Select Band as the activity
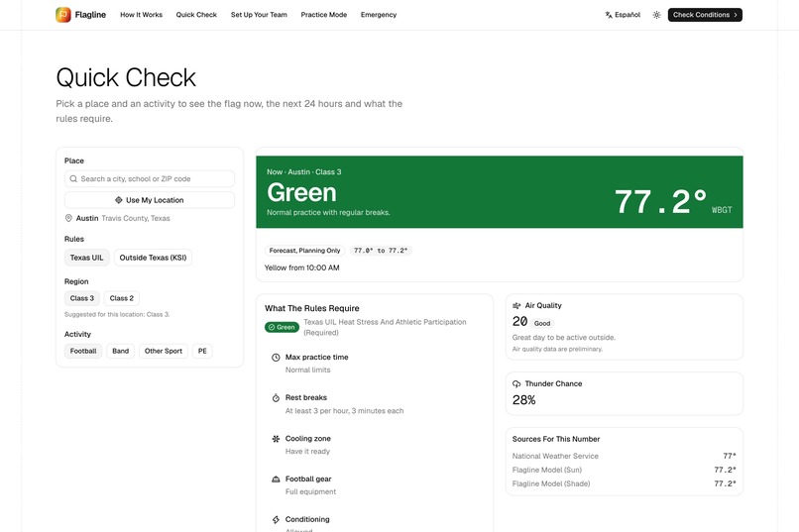799x532 pixels. (x=120, y=351)
